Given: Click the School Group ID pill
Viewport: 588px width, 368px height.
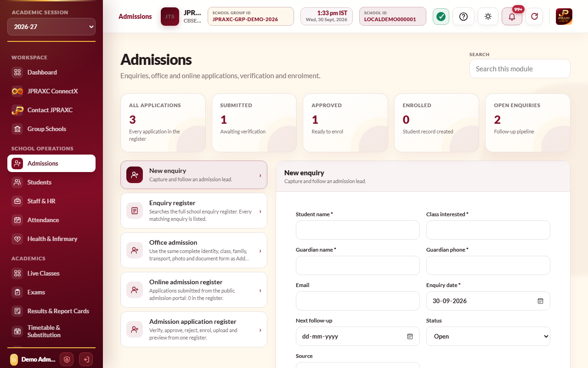Looking at the screenshot, I should coord(251,17).
